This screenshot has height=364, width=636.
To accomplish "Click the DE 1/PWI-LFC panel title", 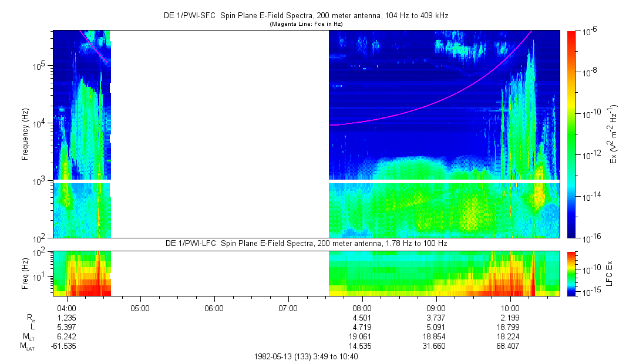I will tap(305, 243).
